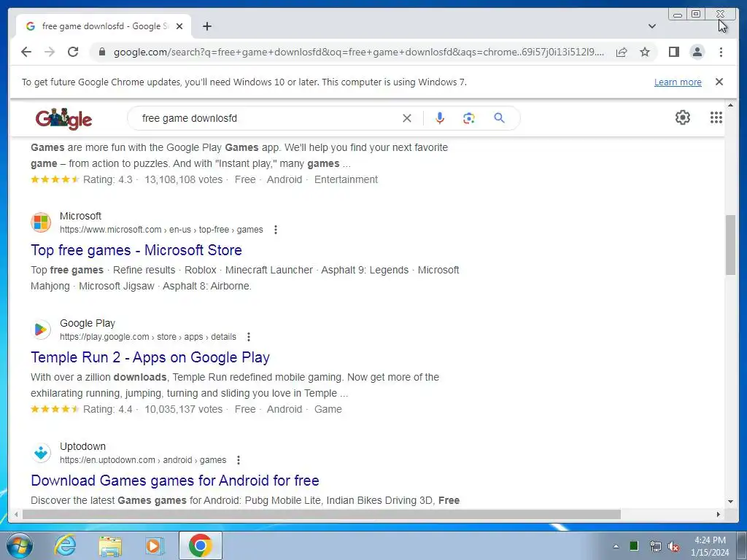Close the 'free game downlosfd' tab

tap(179, 26)
